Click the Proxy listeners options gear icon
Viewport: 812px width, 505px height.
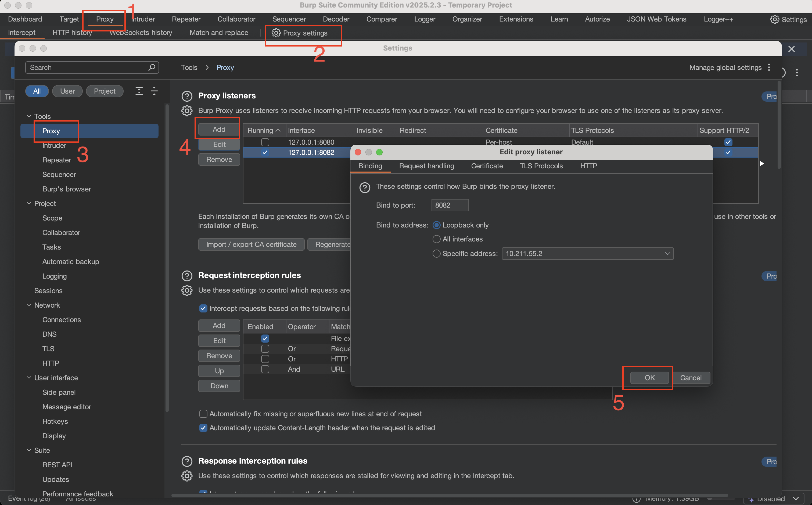187,111
